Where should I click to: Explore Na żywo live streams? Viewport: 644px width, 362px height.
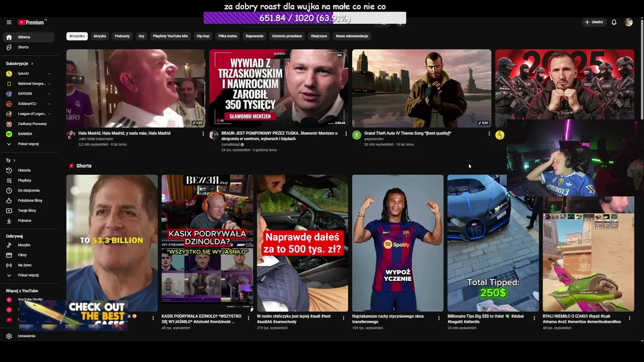coord(30,265)
